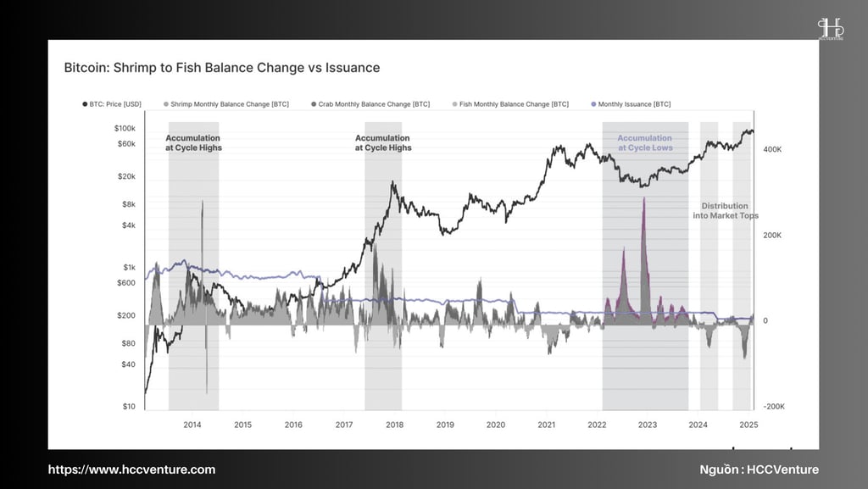The height and width of the screenshot is (489, 868).
Task: Click the Monthly Issuance legend dot
Action: tap(594, 104)
